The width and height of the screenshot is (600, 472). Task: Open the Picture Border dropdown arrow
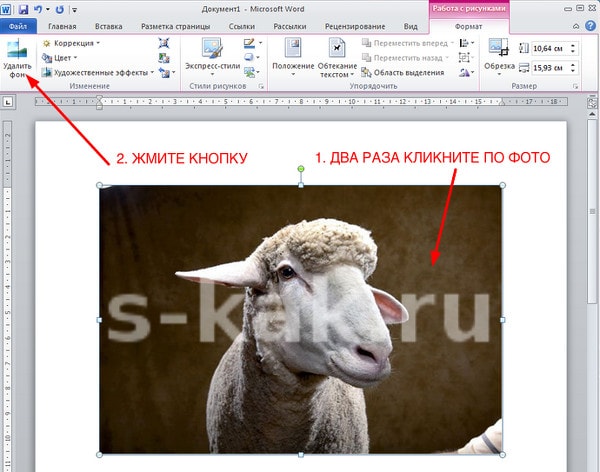coord(260,43)
